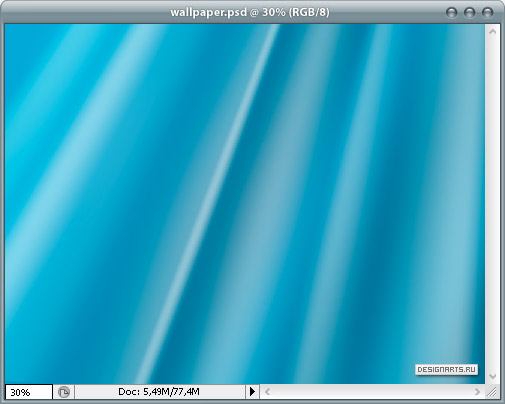Click the vertical scrollbar up arrow
Screen dimensions: 505x404
tap(492, 32)
